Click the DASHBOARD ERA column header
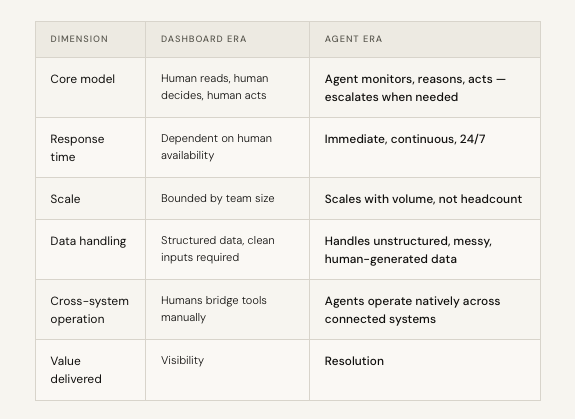This screenshot has width=575, height=419. point(204,39)
